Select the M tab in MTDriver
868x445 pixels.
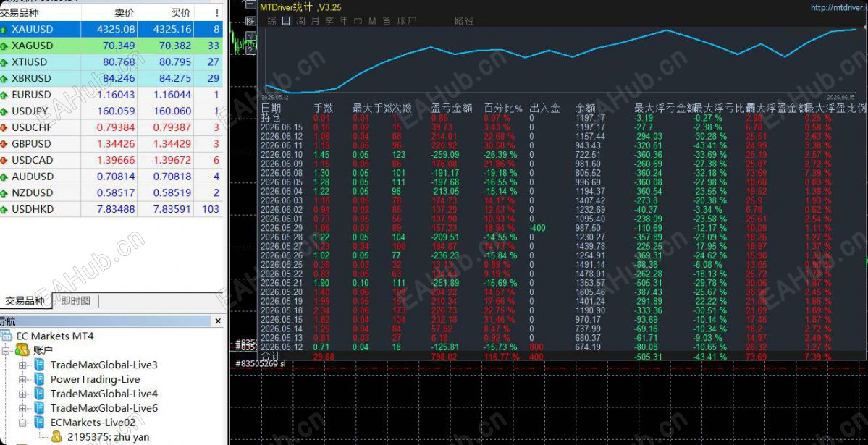click(372, 21)
